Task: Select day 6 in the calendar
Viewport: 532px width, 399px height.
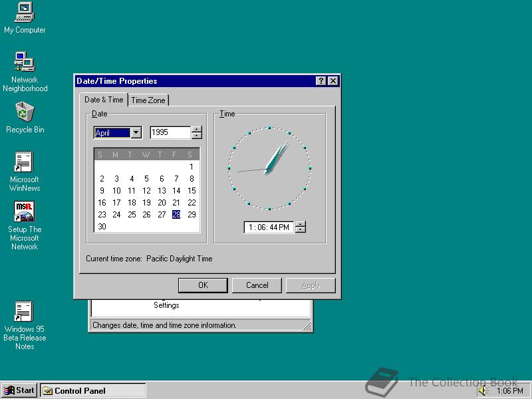Action: point(162,179)
